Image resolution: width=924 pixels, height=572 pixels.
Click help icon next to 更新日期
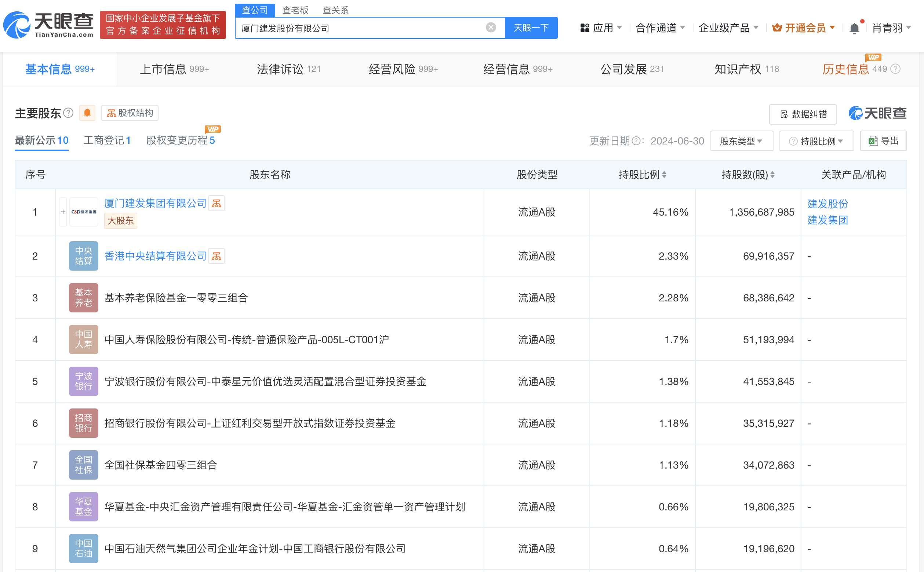(x=636, y=141)
